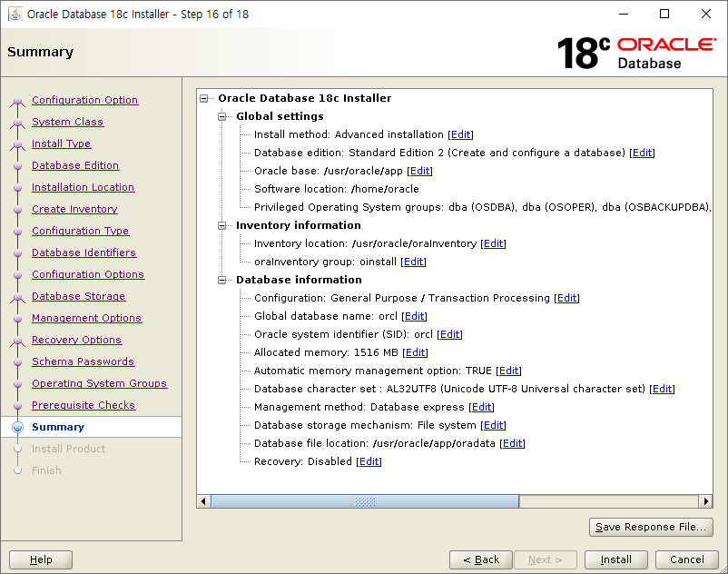Image resolution: width=728 pixels, height=574 pixels.
Task: Open Database Identifiers step
Action: pos(84,252)
